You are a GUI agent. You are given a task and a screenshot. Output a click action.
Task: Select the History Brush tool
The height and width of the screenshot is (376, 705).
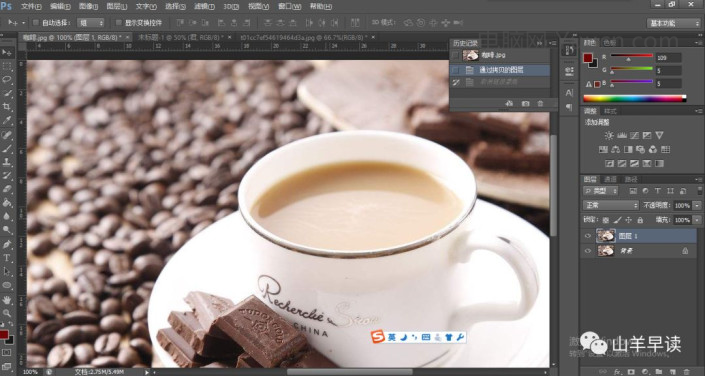click(x=7, y=175)
